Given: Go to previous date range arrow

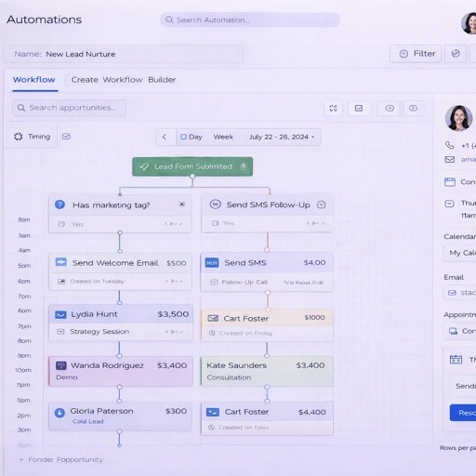Looking at the screenshot, I should click(165, 137).
